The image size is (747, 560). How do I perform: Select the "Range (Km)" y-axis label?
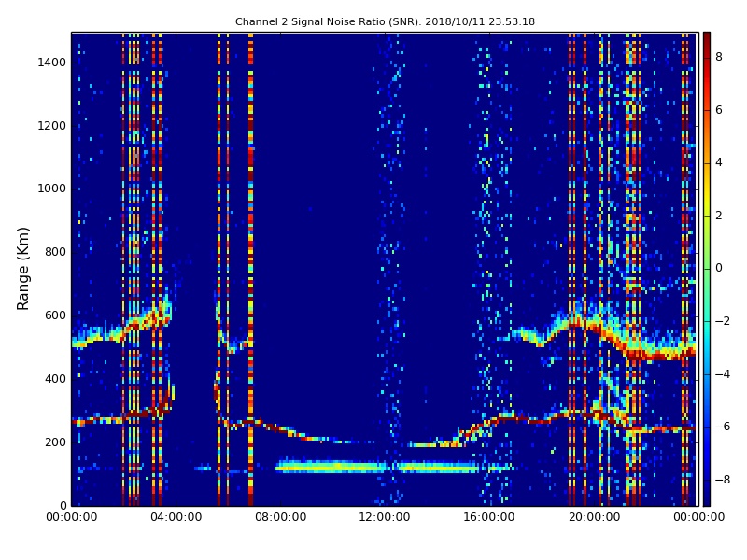click(24, 268)
